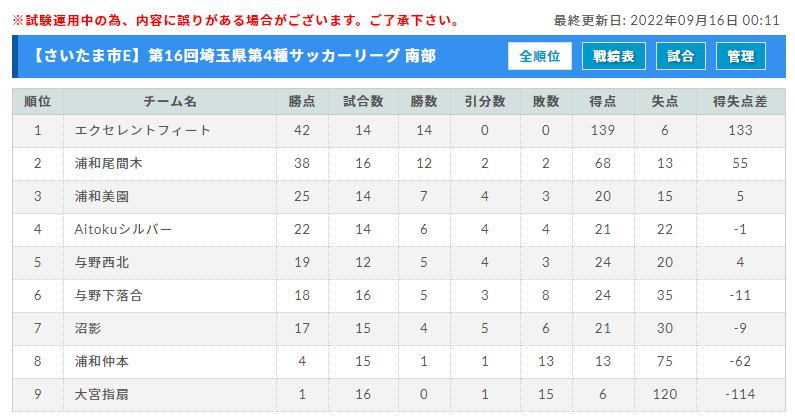Select team 与野西北
Screen dimensions: 795x417
coord(101,262)
